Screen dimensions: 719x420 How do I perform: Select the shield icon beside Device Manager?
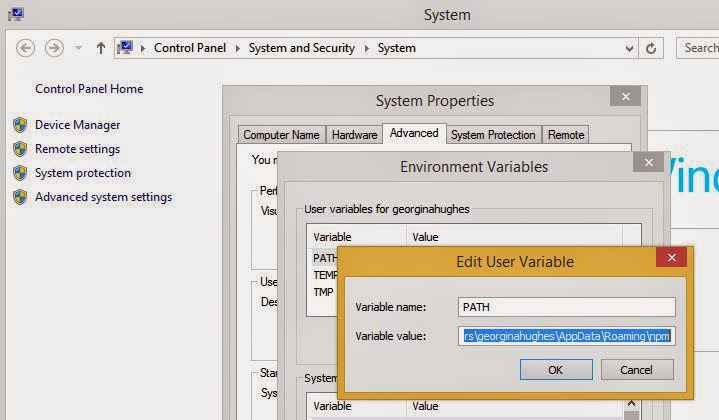click(20, 125)
